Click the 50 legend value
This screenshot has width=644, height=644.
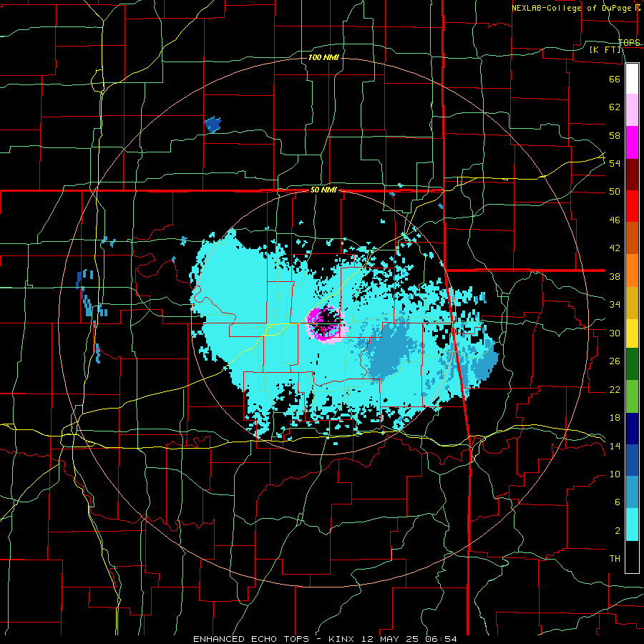(x=615, y=192)
